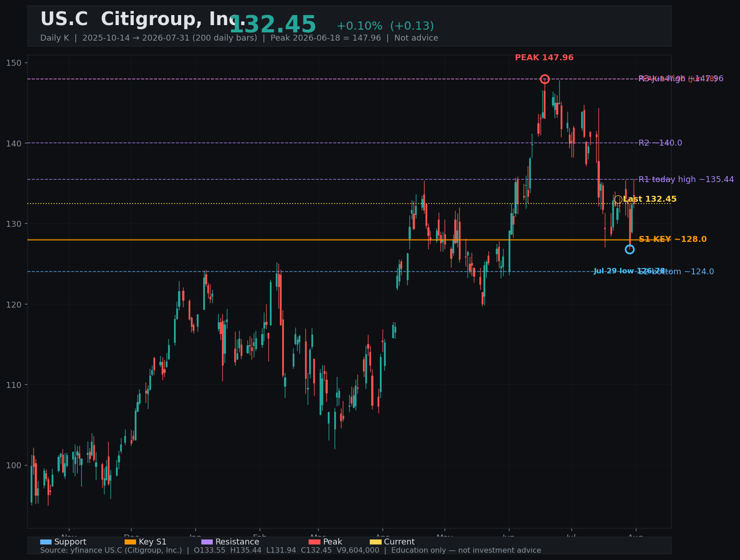Image resolution: width=740 pixels, height=560 pixels.
Task: Click the purple Resistance legend swatch
Action: pos(207,542)
